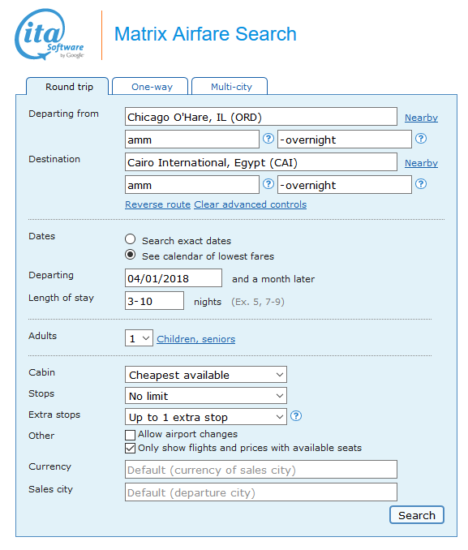Open help icon beside departure routing code field
Screen dimensions: 468x550
click(x=268, y=139)
